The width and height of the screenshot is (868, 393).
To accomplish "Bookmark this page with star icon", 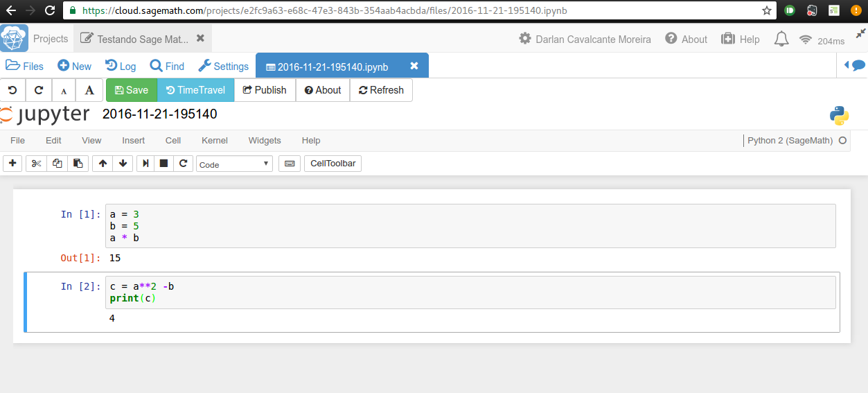I will tap(766, 10).
